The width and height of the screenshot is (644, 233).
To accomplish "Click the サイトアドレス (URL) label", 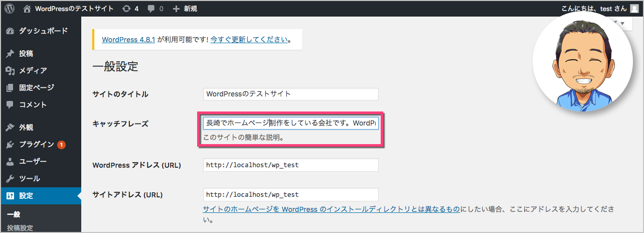I will 128,195.
